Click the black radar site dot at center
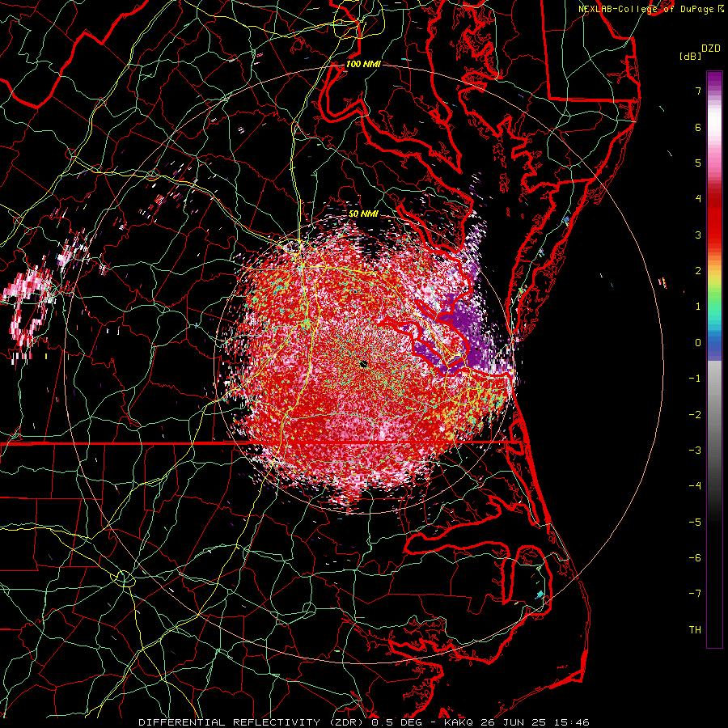This screenshot has height=728, width=728. (x=363, y=365)
